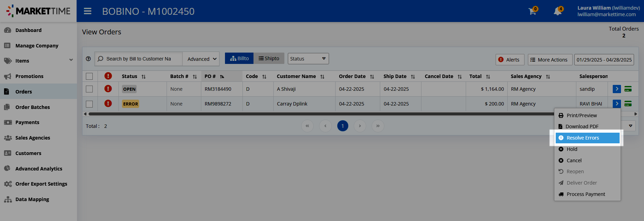The height and width of the screenshot is (221, 644).
Task: Open Promotions in the sidebar
Action: tap(38, 76)
